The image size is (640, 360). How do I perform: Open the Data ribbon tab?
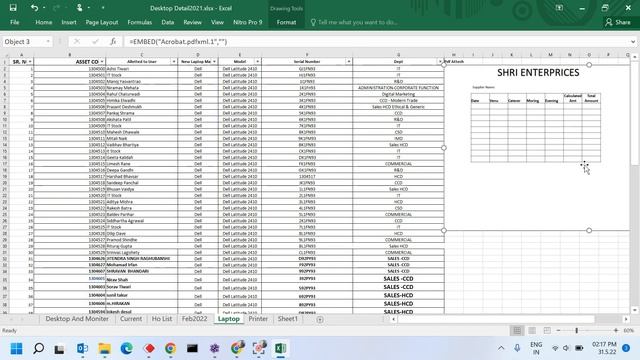point(167,22)
